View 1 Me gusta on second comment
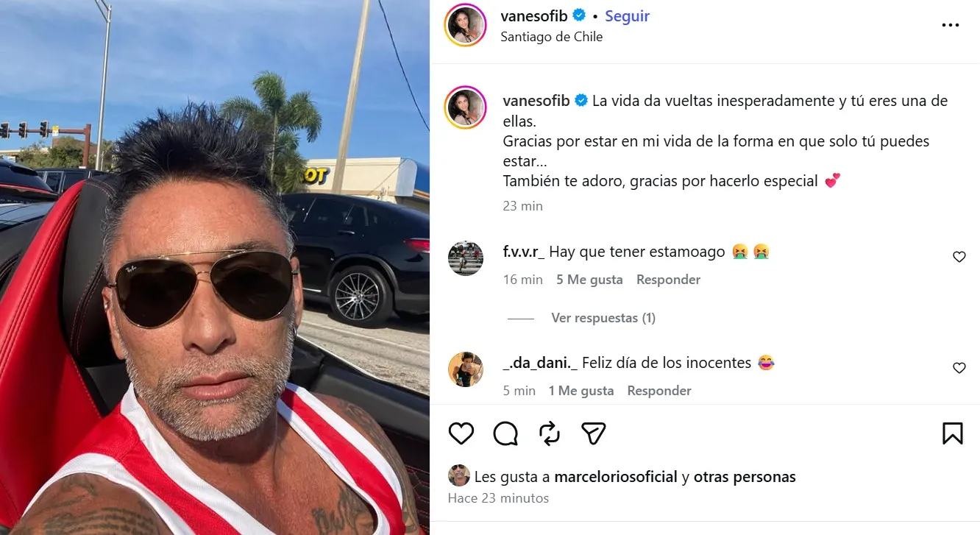980x535 pixels. 581,391
